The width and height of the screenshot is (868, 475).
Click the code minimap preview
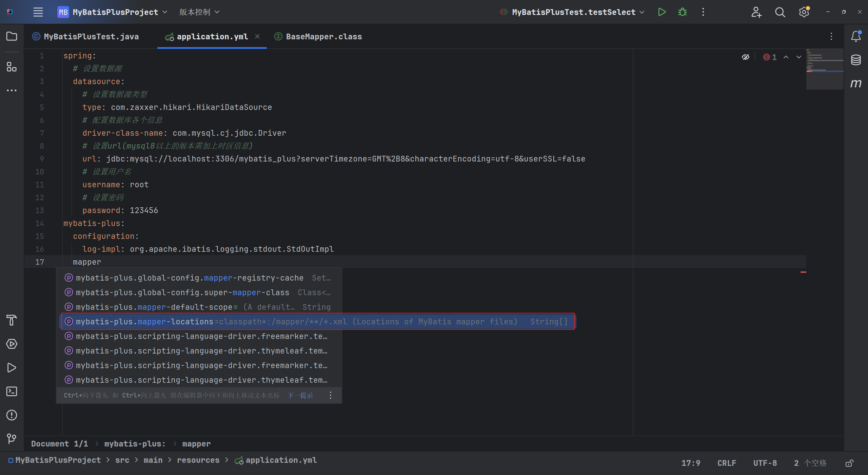(825, 69)
